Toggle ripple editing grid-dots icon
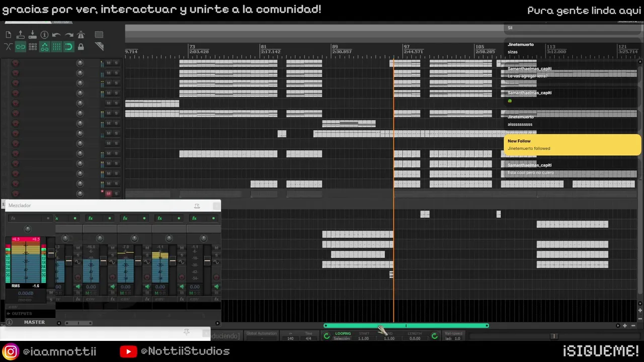 coord(33,47)
